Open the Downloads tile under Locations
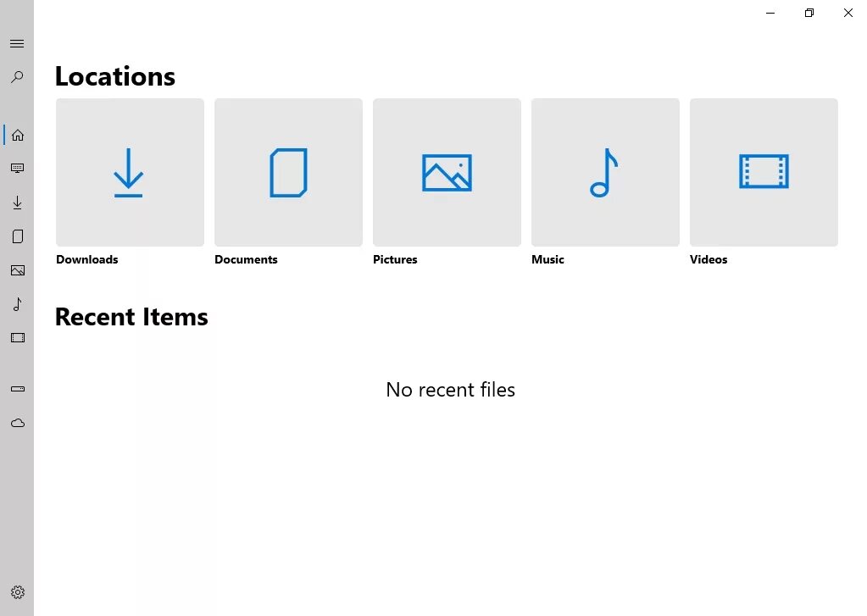 [x=129, y=172]
